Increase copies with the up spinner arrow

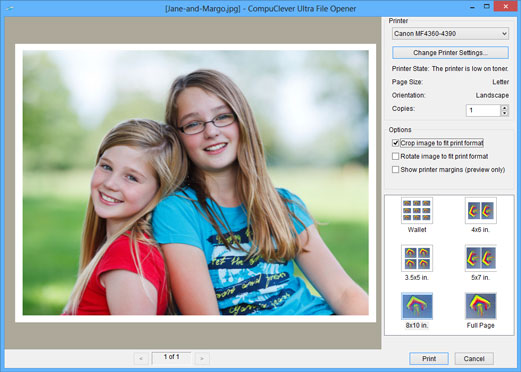pyautogui.click(x=505, y=108)
